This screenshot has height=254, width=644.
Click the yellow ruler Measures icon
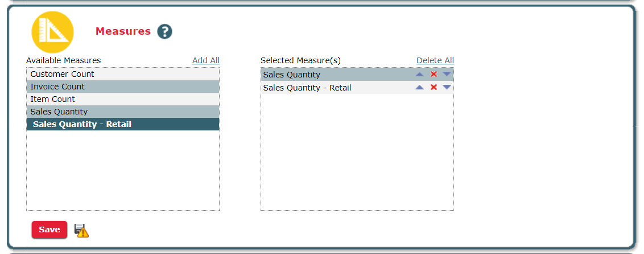pos(52,32)
